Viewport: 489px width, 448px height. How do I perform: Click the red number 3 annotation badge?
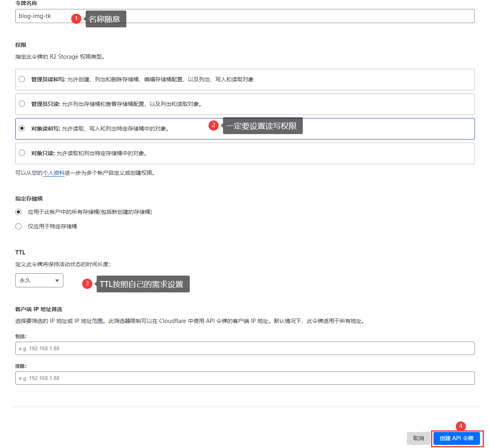[87, 283]
